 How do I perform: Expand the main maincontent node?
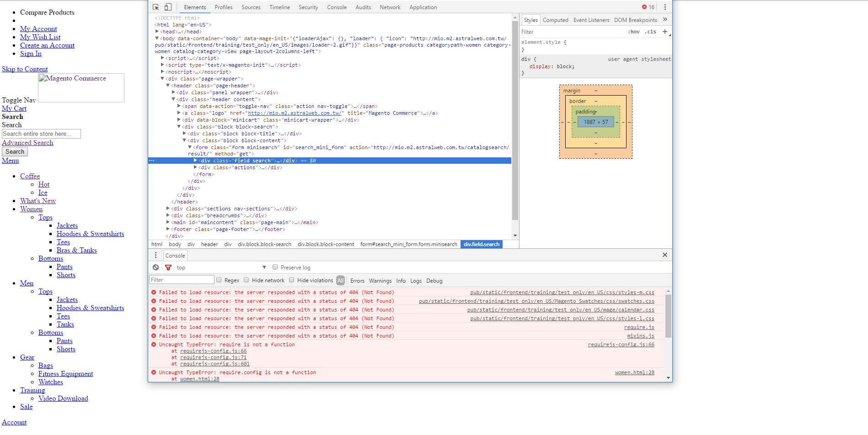pyautogui.click(x=168, y=222)
